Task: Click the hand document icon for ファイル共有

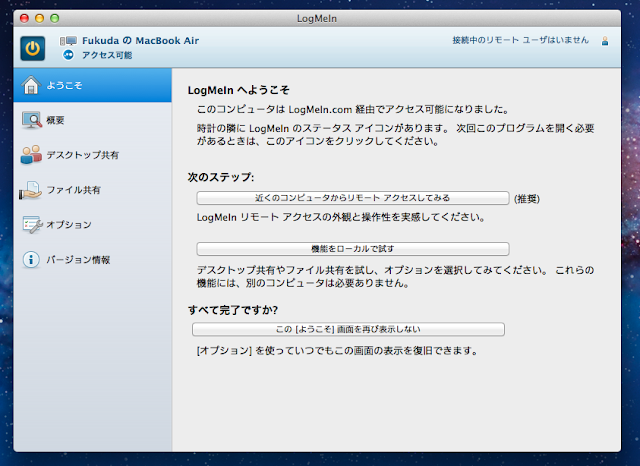Action: pos(30,190)
